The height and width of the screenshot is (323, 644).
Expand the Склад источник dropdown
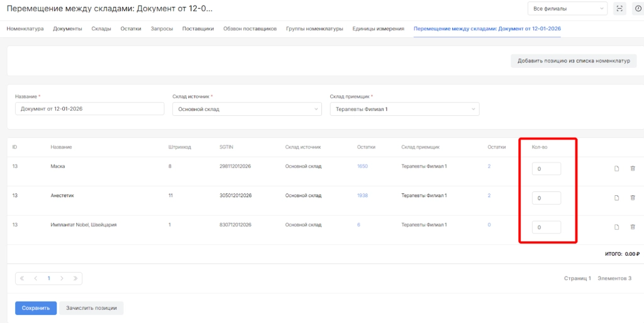247,109
